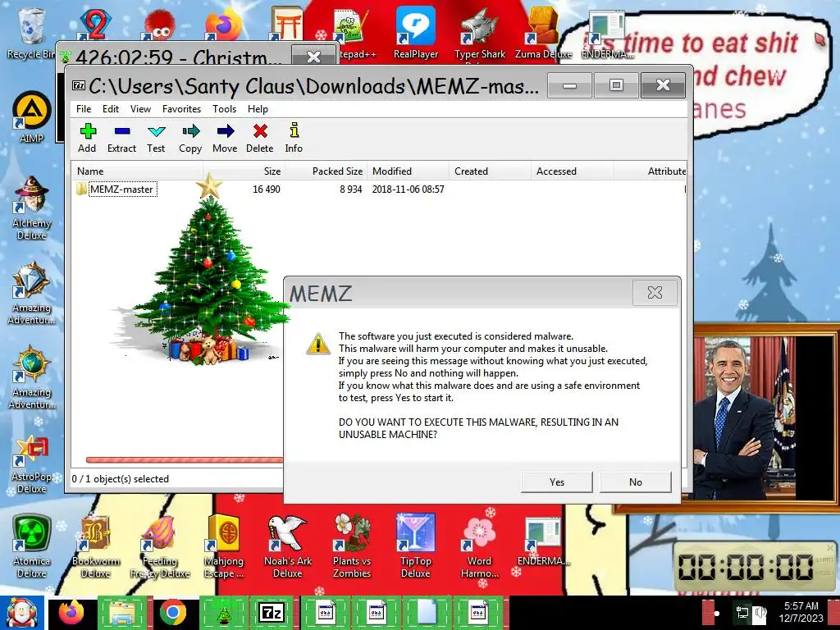Open ENDERMA shortcut next to Zuma Deluxe
The width and height of the screenshot is (840, 630).
[607, 33]
